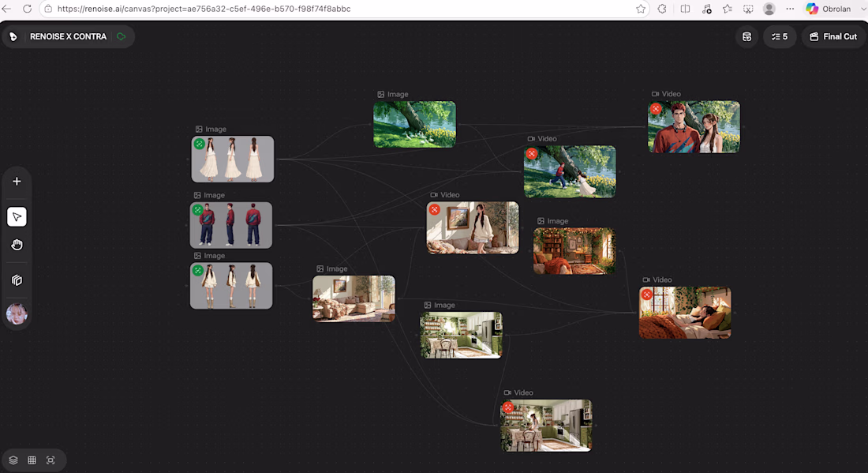Click the Renoise logo icon
Viewport: 868px width, 473px height.
point(13,36)
